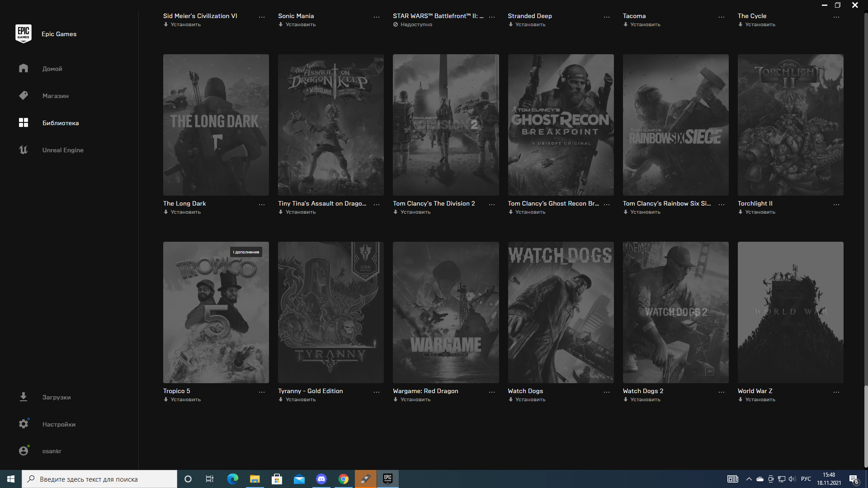The height and width of the screenshot is (488, 868).
Task: Select the Unreal Engine sidebar icon
Action: coord(24,150)
